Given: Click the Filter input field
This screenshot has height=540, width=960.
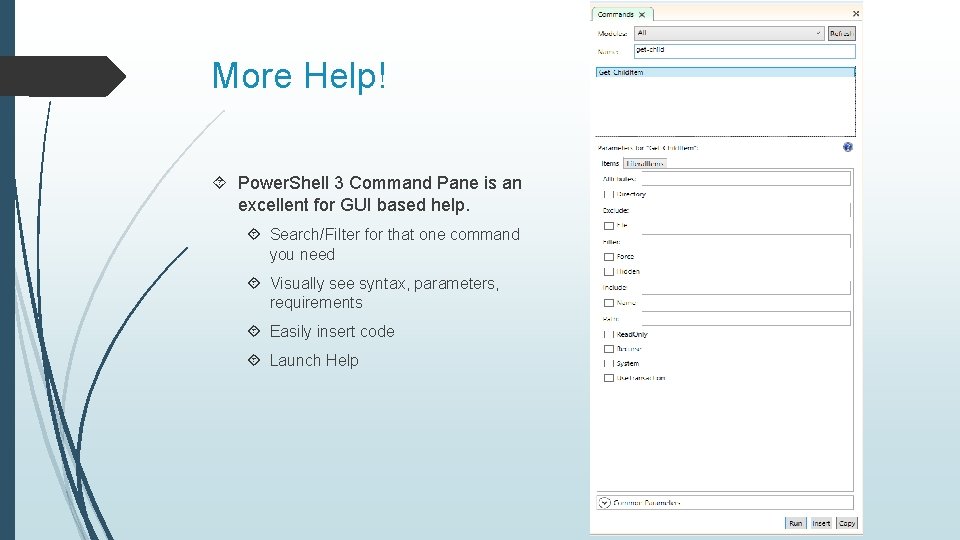Looking at the screenshot, I should click(x=746, y=241).
